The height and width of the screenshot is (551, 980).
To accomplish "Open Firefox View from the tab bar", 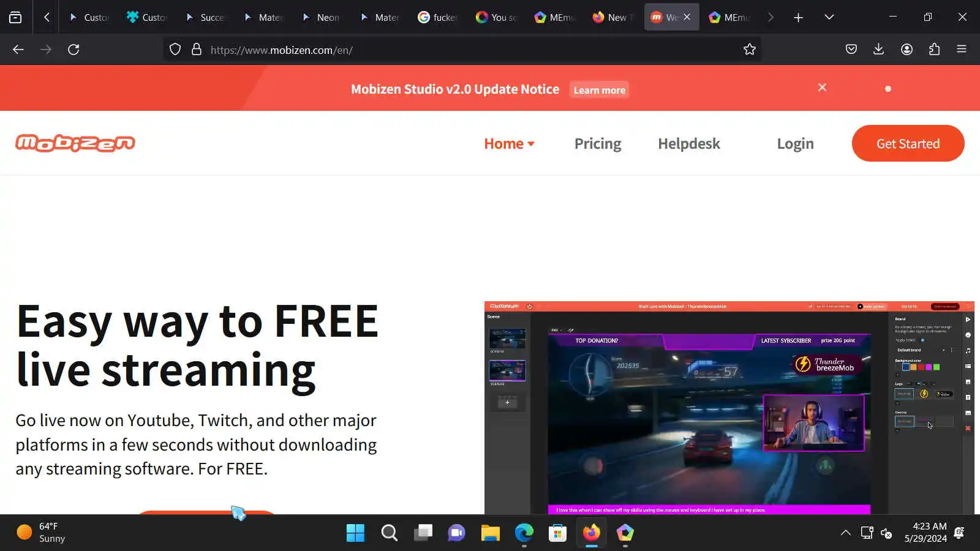I will pos(15,17).
